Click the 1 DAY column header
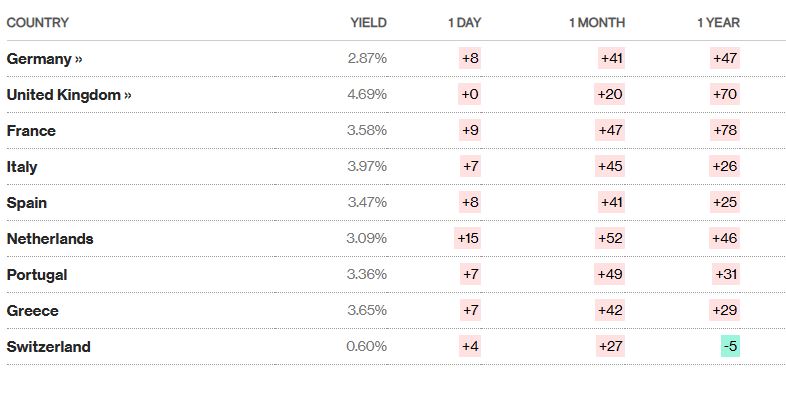The width and height of the screenshot is (786, 396). tap(465, 23)
